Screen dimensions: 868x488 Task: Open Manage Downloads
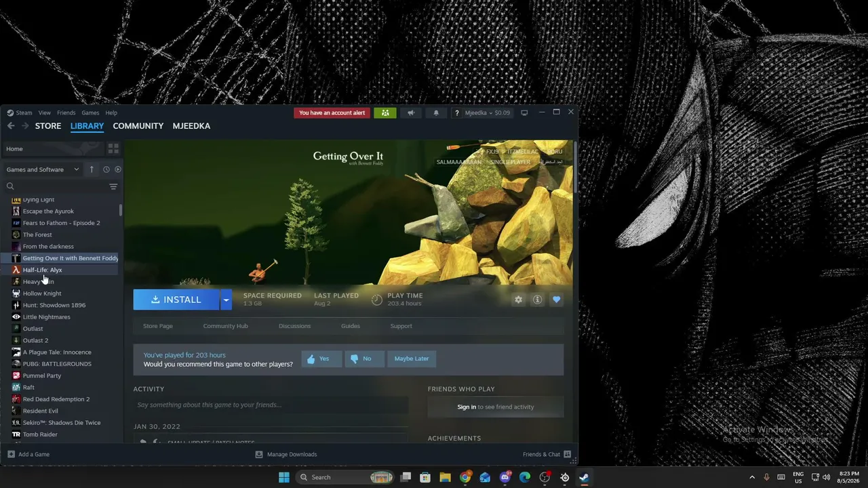pyautogui.click(x=285, y=454)
